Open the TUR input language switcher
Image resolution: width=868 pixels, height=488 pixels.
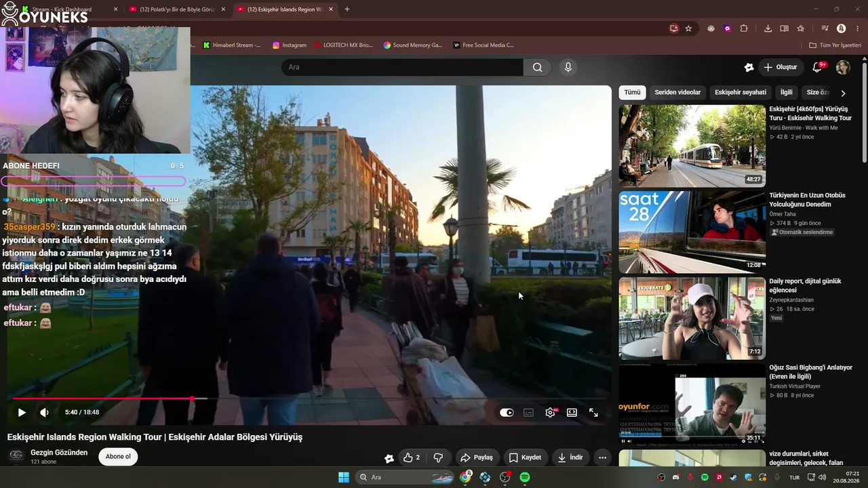tap(794, 478)
